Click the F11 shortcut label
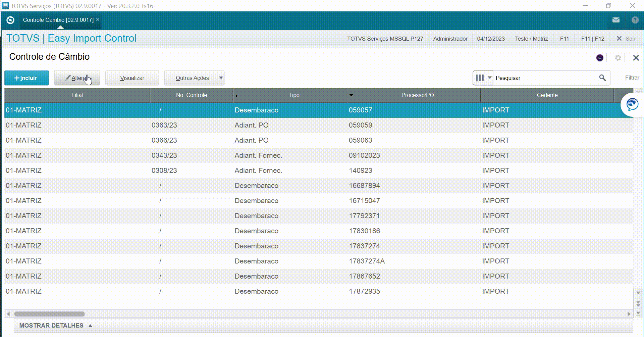 point(565,39)
